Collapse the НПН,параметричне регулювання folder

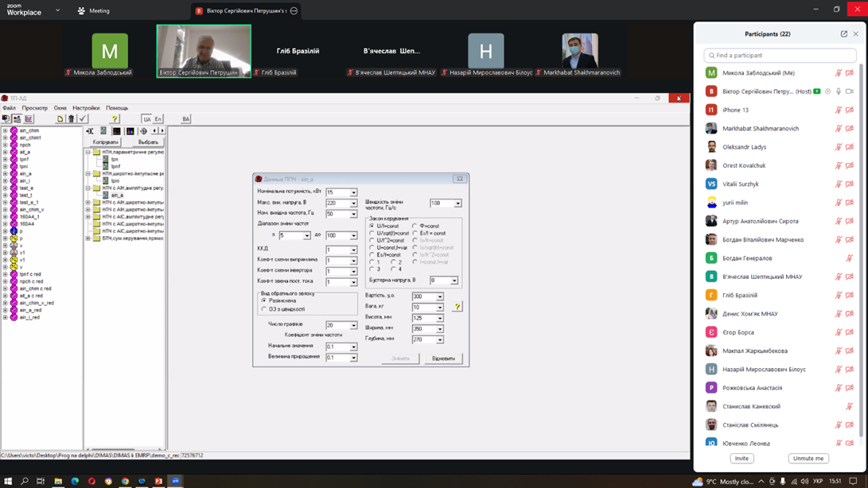click(x=88, y=152)
